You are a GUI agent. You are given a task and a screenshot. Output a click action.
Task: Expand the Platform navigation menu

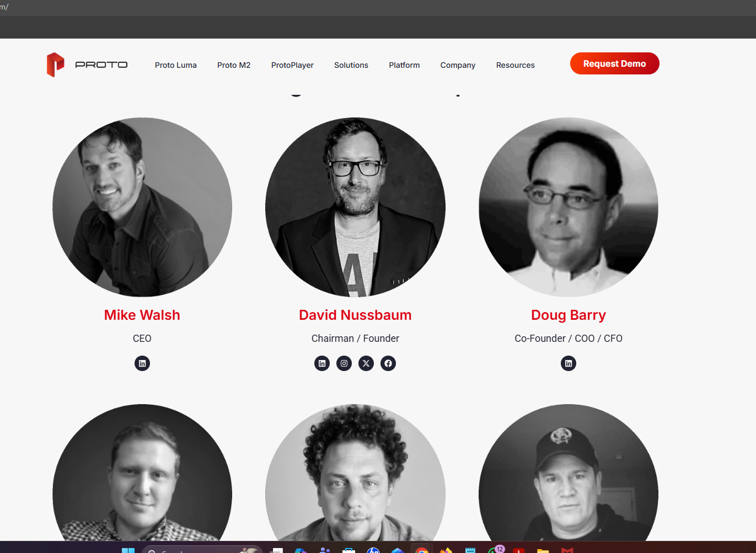(404, 65)
